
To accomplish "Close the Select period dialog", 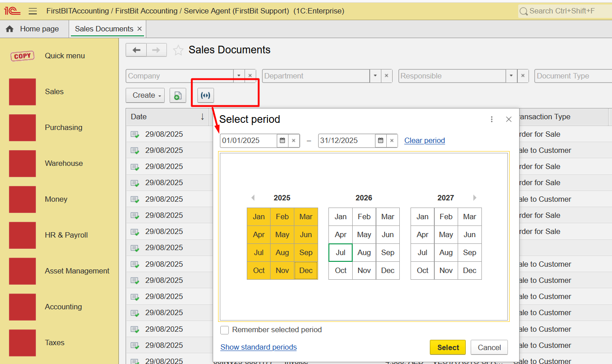I will 508,119.
